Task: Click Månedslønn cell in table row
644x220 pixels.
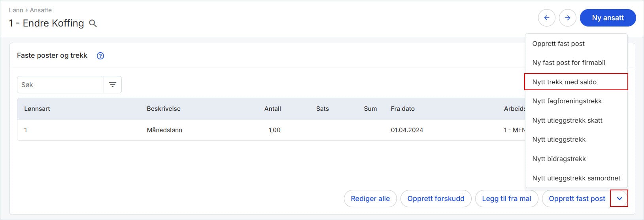Action: [164, 130]
